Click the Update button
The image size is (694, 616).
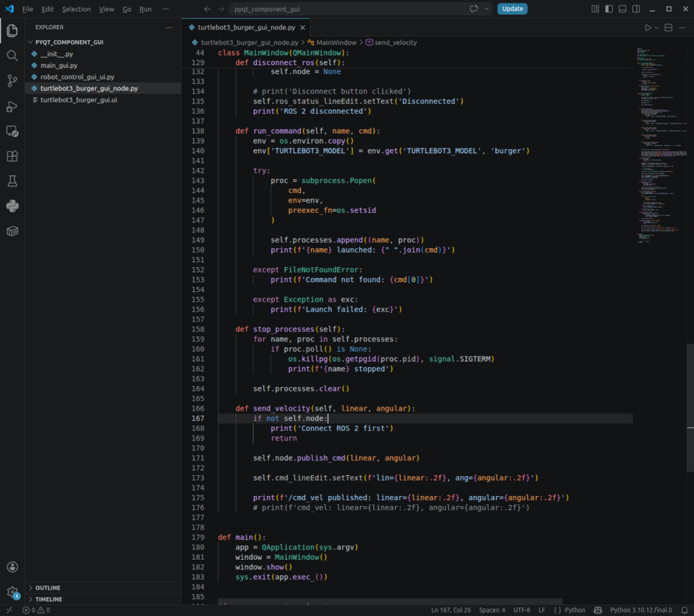(512, 9)
